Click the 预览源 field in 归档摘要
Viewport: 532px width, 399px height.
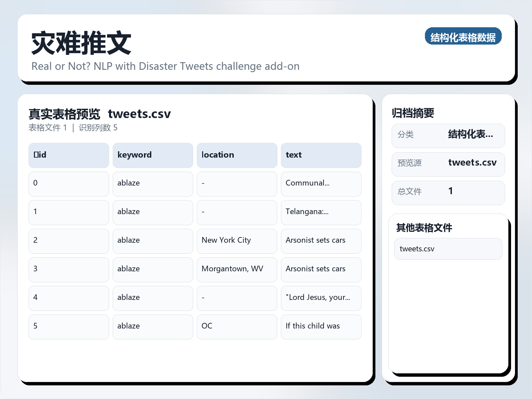449,164
